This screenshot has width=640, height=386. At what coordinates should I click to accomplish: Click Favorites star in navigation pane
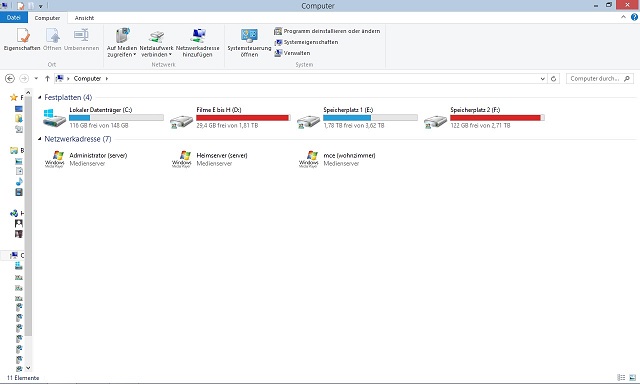click(13, 98)
